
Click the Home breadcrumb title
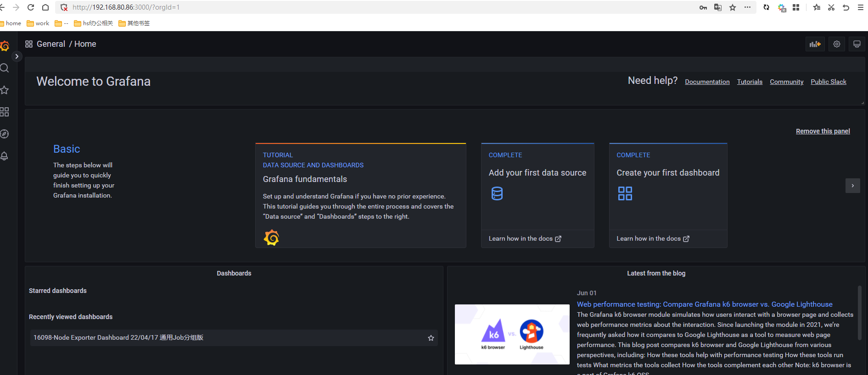coord(85,44)
